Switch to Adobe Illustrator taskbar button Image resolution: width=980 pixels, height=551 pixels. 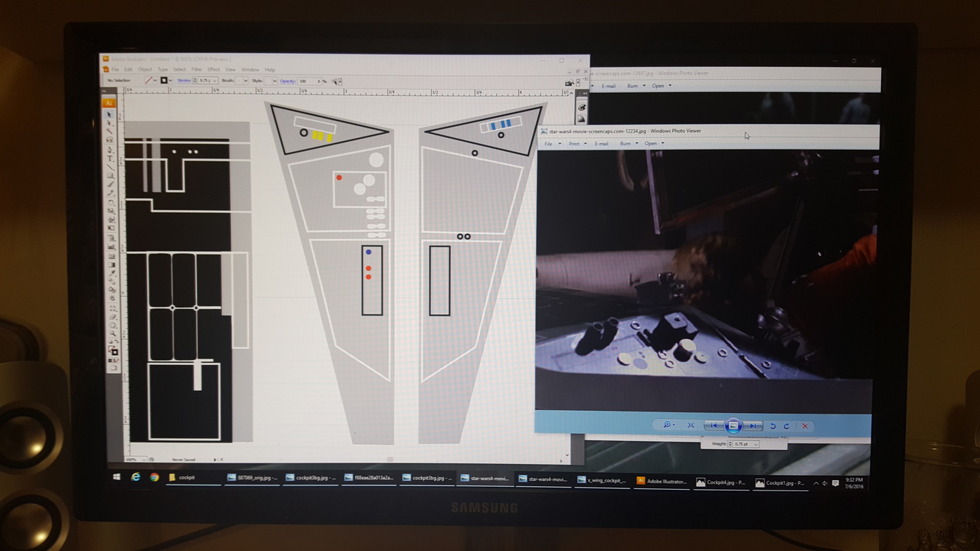[661, 482]
